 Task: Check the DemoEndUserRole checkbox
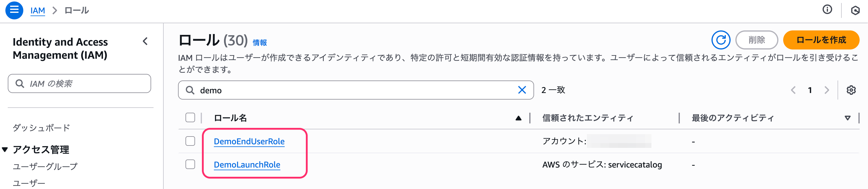(190, 141)
